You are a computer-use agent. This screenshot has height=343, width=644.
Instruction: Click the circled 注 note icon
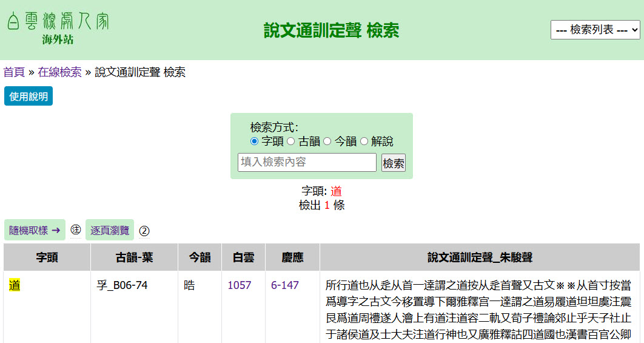pos(76,230)
